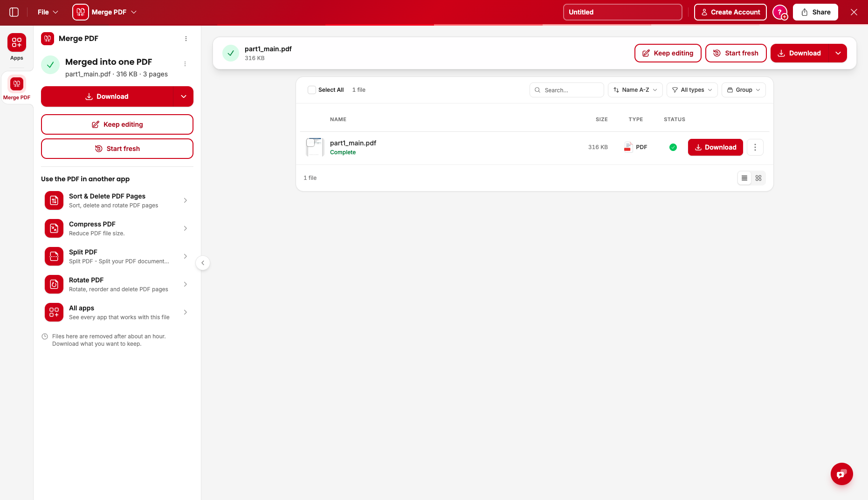Viewport: 868px width, 500px height.
Task: Open the Compress PDF app
Action: (117, 228)
